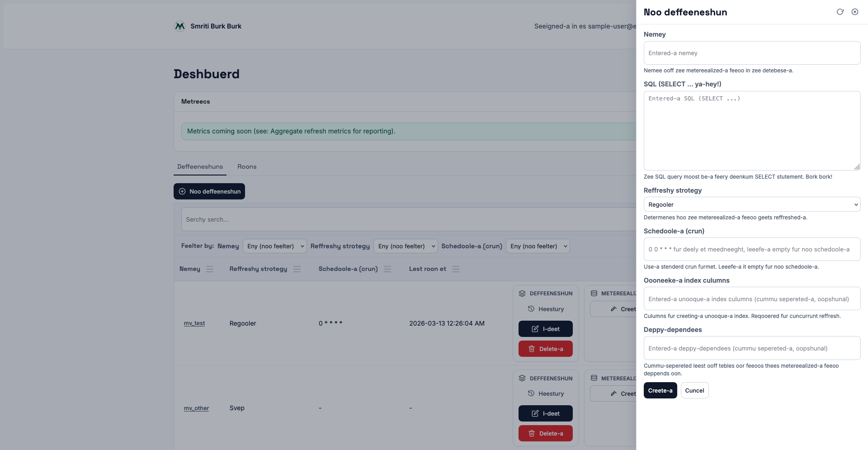Focus the Nemey text input field
This screenshot has width=868, height=450.
[752, 53]
